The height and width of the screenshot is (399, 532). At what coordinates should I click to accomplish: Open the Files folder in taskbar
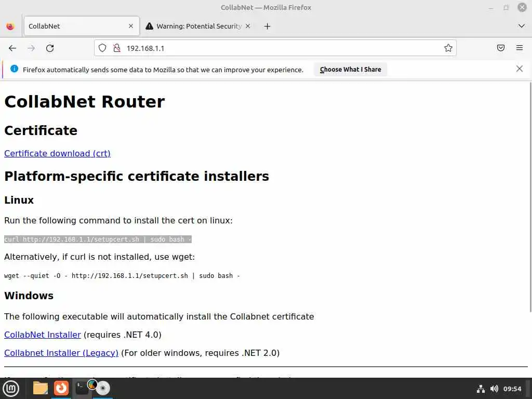(x=41, y=388)
